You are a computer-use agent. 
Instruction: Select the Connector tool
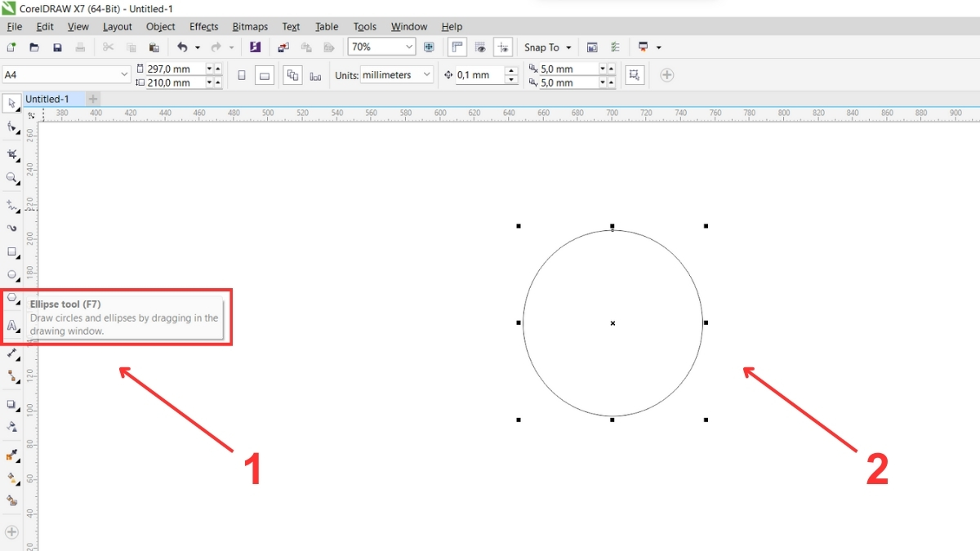(x=12, y=376)
